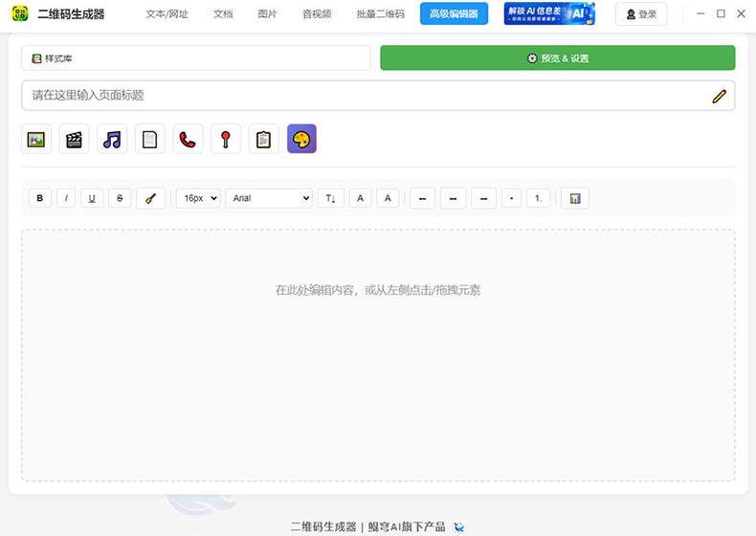Insert a numbered list
Image resolution: width=756 pixels, height=536 pixels.
point(538,198)
